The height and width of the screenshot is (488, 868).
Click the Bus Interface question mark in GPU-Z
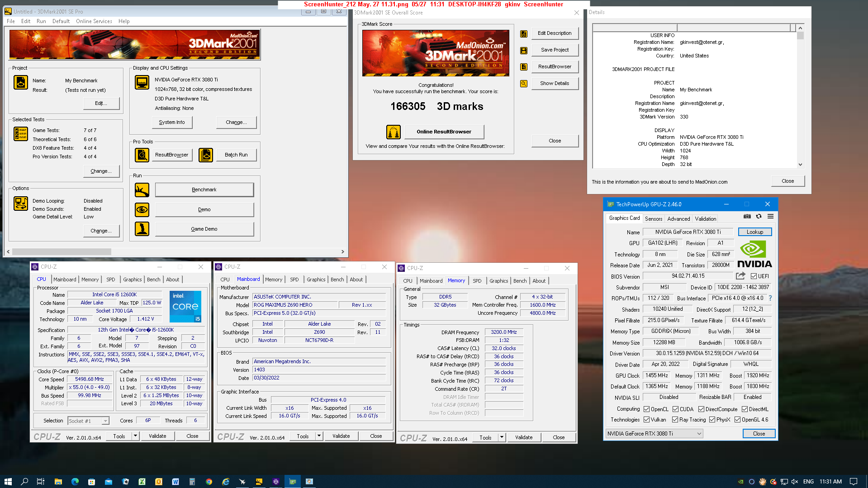coord(770,298)
